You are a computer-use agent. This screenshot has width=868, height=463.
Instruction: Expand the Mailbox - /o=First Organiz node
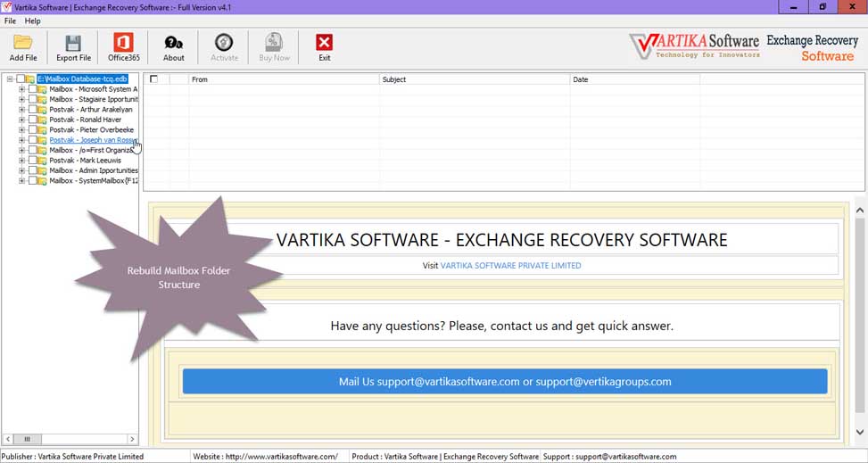click(x=22, y=150)
